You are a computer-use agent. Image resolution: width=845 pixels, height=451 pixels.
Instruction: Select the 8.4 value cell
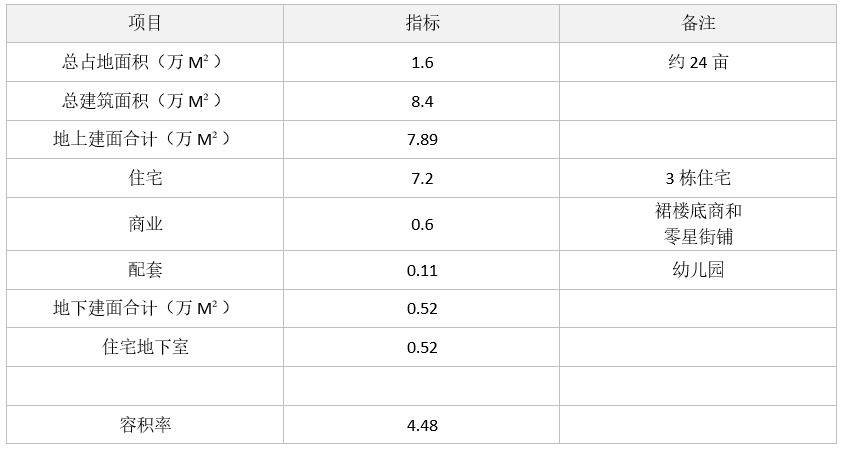[x=422, y=101]
